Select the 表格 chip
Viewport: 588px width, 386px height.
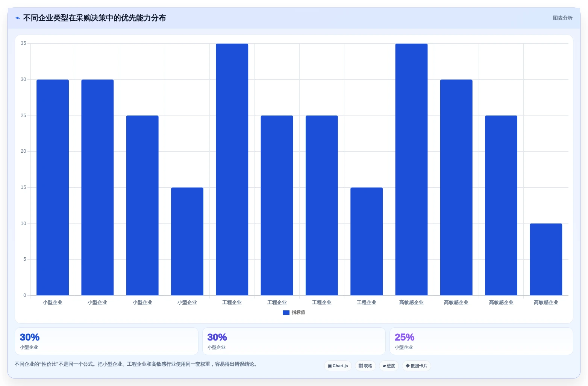pyautogui.click(x=365, y=366)
